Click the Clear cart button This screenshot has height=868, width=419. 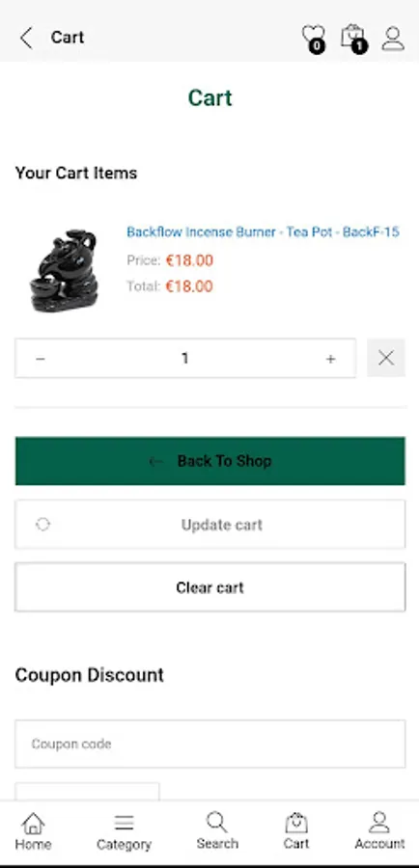210,587
